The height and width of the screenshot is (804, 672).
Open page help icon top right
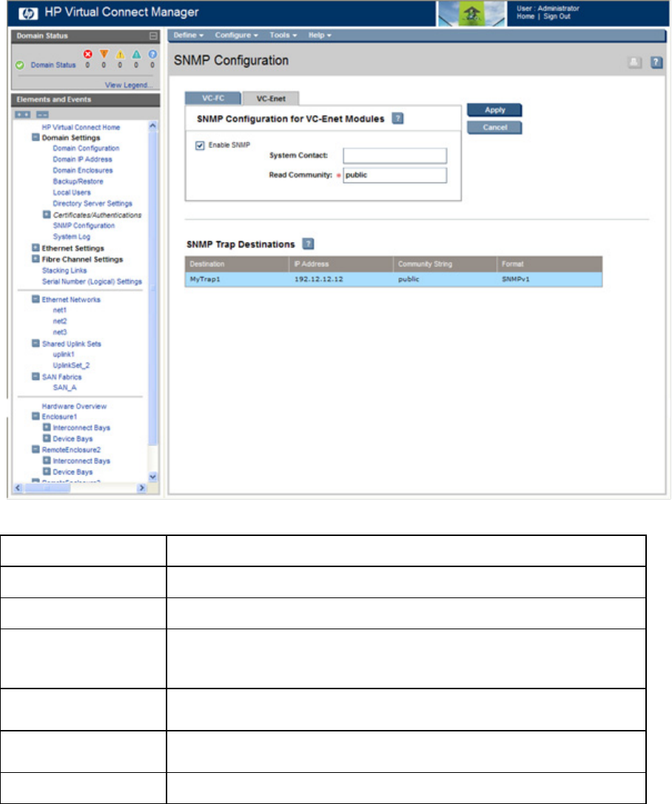coord(656,62)
